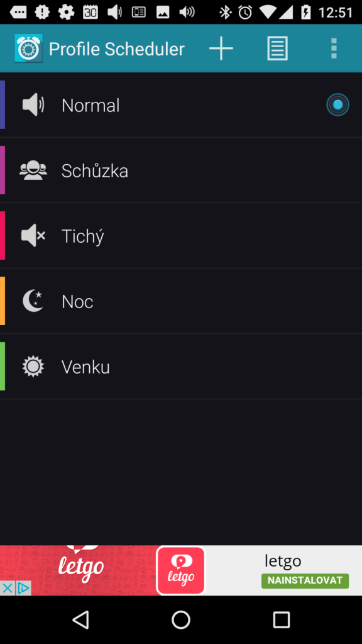Choose the Venku profile label
Screen dimensions: 362x644
click(85, 367)
